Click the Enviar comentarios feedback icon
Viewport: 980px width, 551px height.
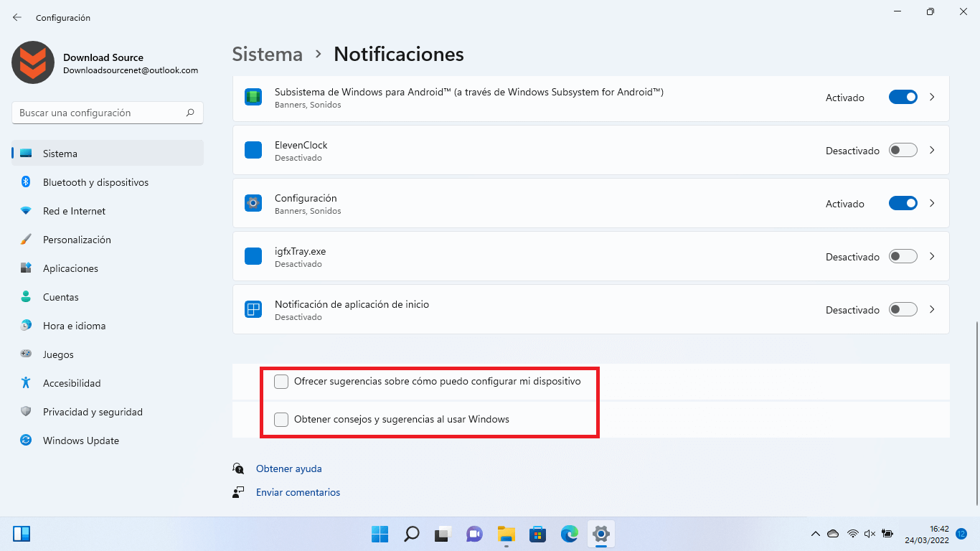tap(238, 492)
